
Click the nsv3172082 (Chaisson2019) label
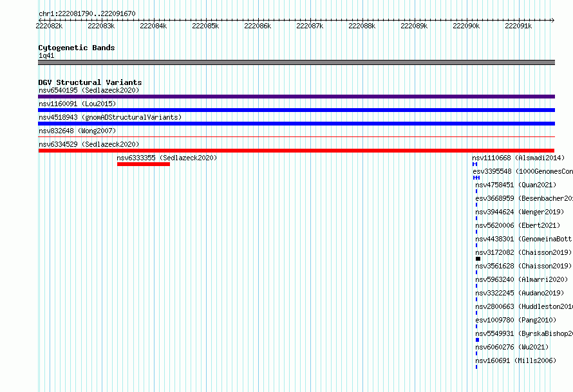click(523, 252)
